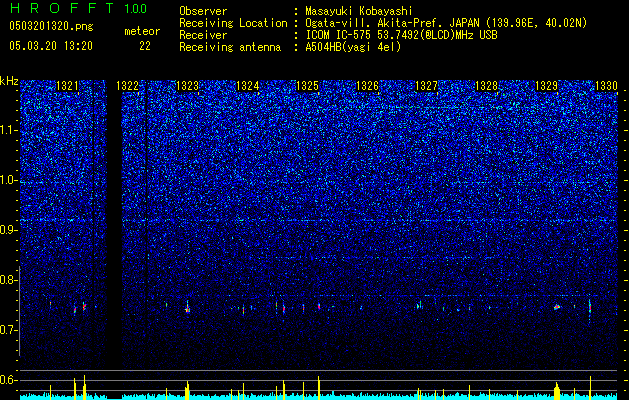
Task: Click the 1322 time marker
Action: point(128,86)
